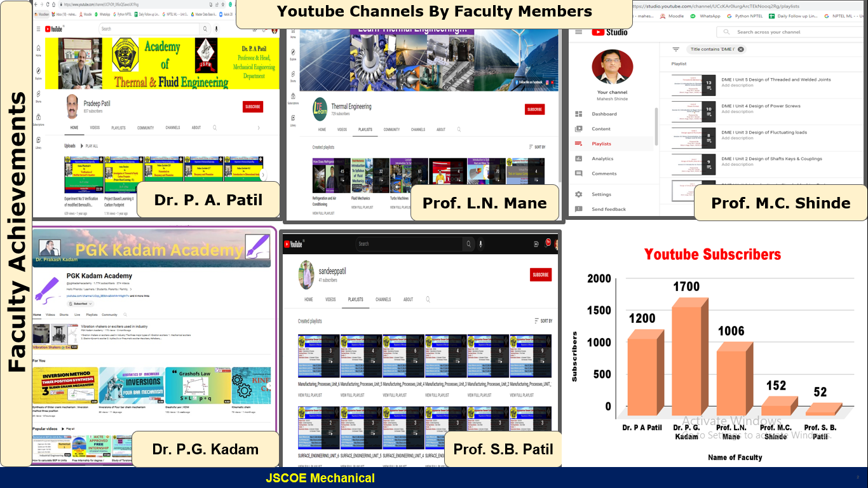Image resolution: width=868 pixels, height=488 pixels.
Task: Open PGK Kadam Academy channel URL link
Action: point(98,296)
